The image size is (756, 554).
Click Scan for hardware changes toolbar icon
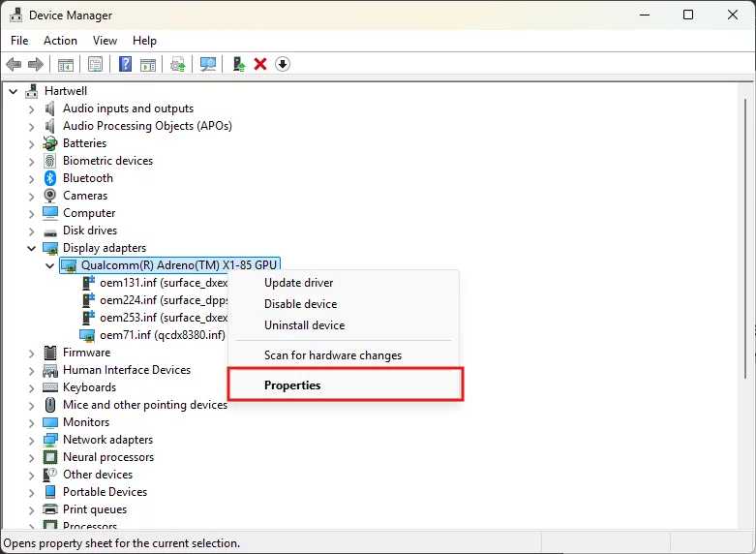pyautogui.click(x=208, y=64)
